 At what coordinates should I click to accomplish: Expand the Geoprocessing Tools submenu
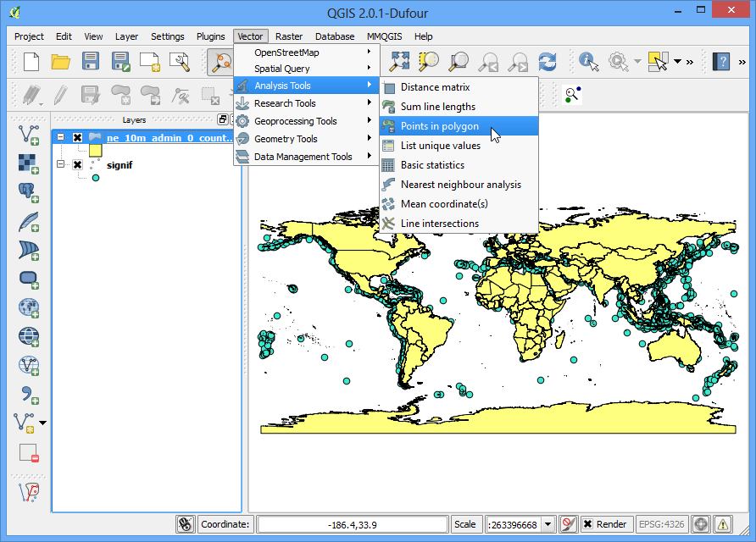307,121
